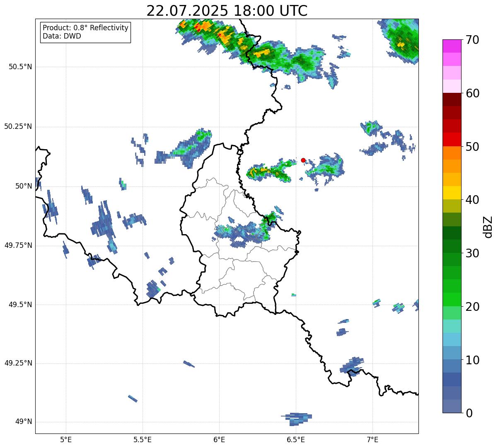Viewport: 498px width, 448px height.
Task: Click the colorbar '40' tick label
Action: click(x=472, y=200)
